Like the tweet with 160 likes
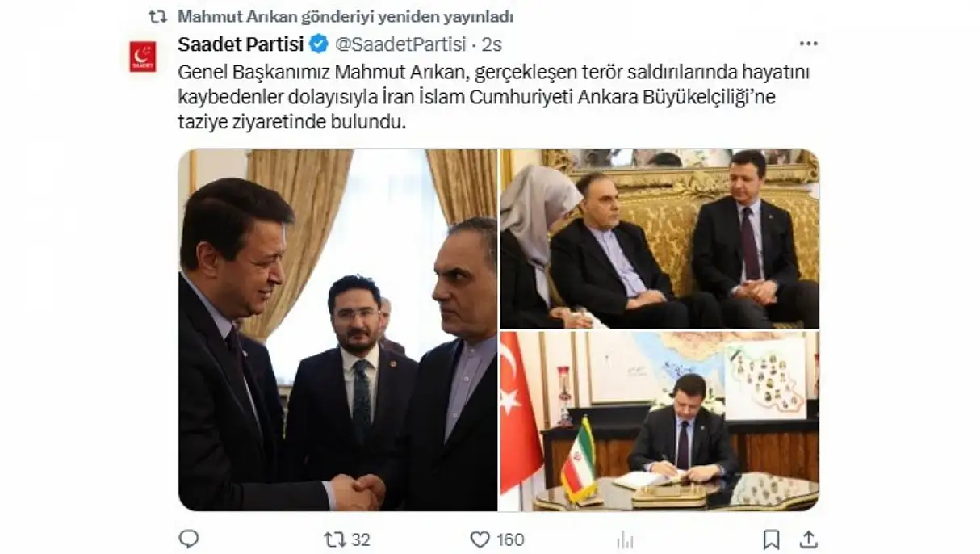The image size is (980, 554). point(480,539)
